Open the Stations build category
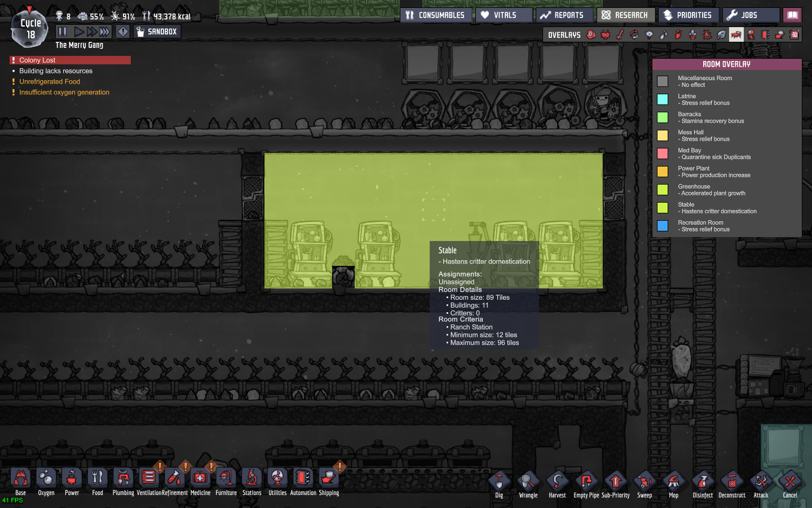The height and width of the screenshot is (508, 812). pyautogui.click(x=251, y=480)
